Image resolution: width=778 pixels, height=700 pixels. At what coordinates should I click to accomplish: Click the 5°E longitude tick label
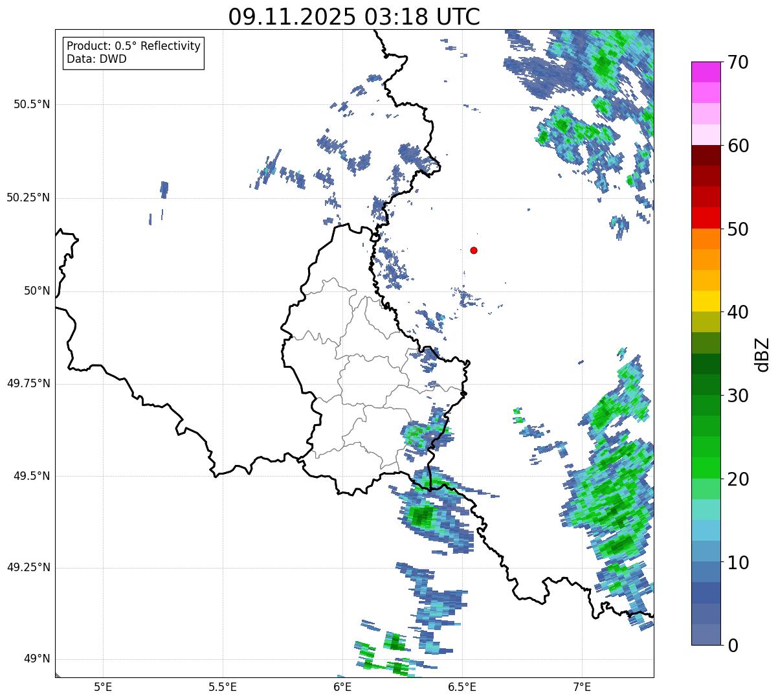point(103,686)
